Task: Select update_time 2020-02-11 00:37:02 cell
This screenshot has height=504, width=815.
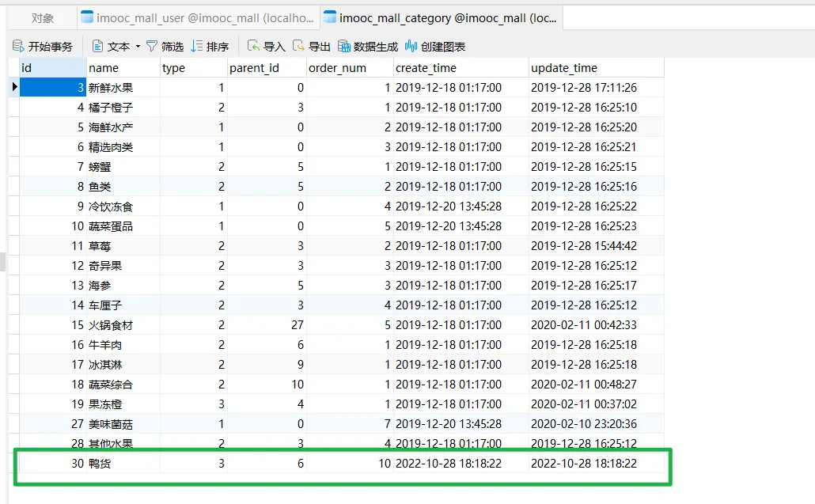Action: (596, 404)
